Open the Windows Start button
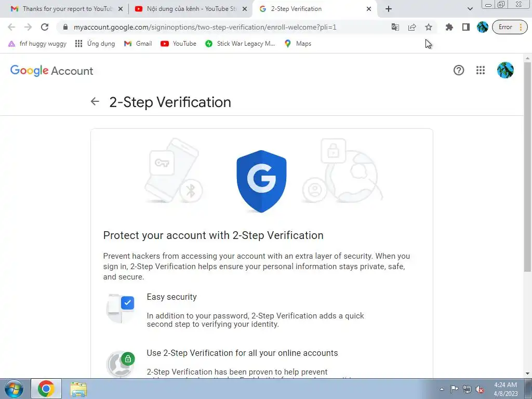Image resolution: width=532 pixels, height=399 pixels. [x=14, y=389]
